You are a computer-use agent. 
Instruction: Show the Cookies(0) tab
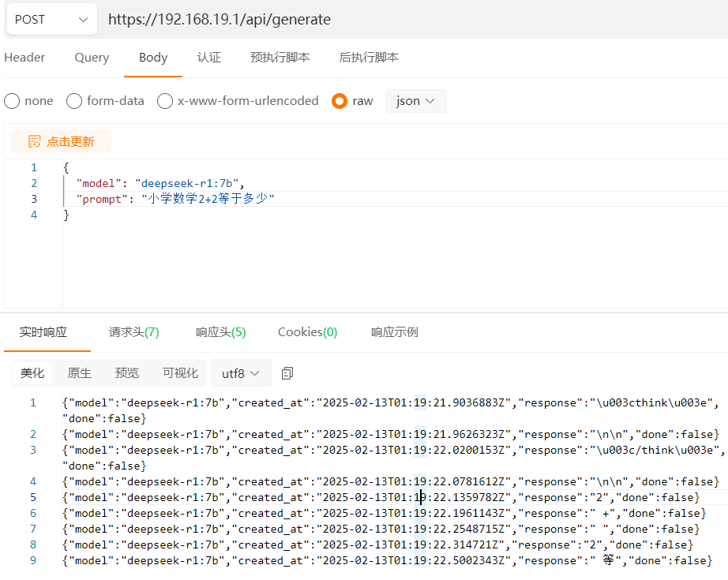tap(307, 332)
